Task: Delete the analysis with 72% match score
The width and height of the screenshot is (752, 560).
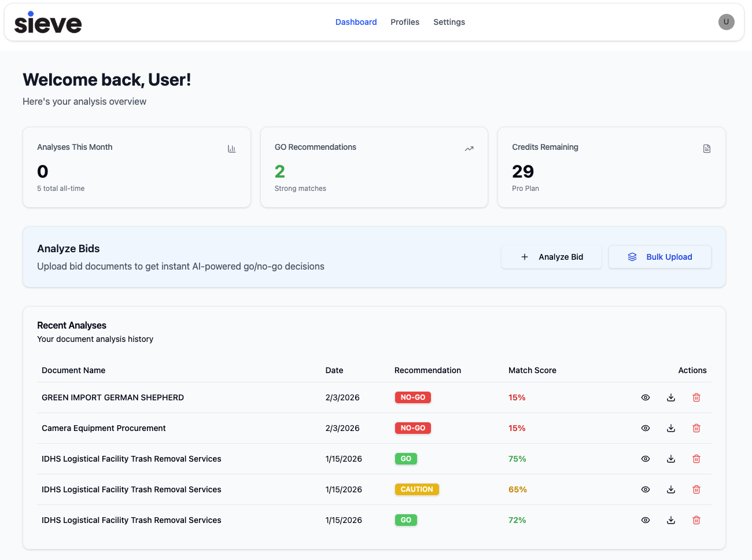Action: (x=696, y=520)
